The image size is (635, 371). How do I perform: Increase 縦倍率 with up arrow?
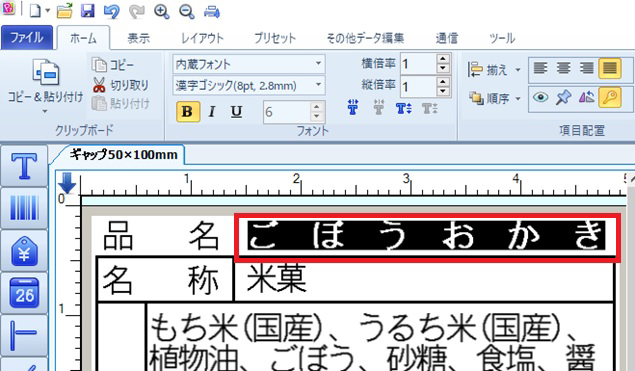(x=443, y=81)
